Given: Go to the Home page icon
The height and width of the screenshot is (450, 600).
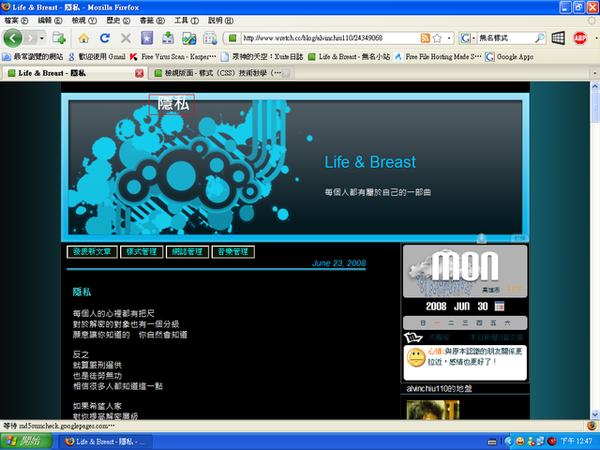Looking at the screenshot, I should point(84,38).
